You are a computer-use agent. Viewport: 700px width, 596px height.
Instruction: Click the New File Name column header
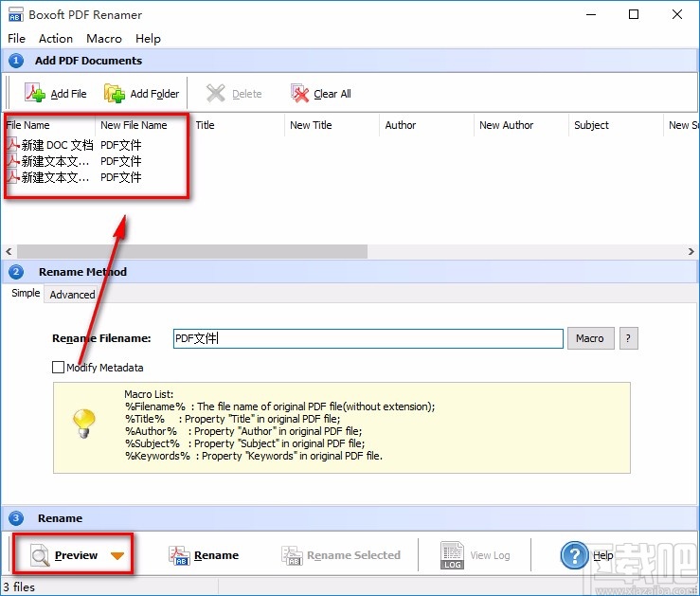143,125
